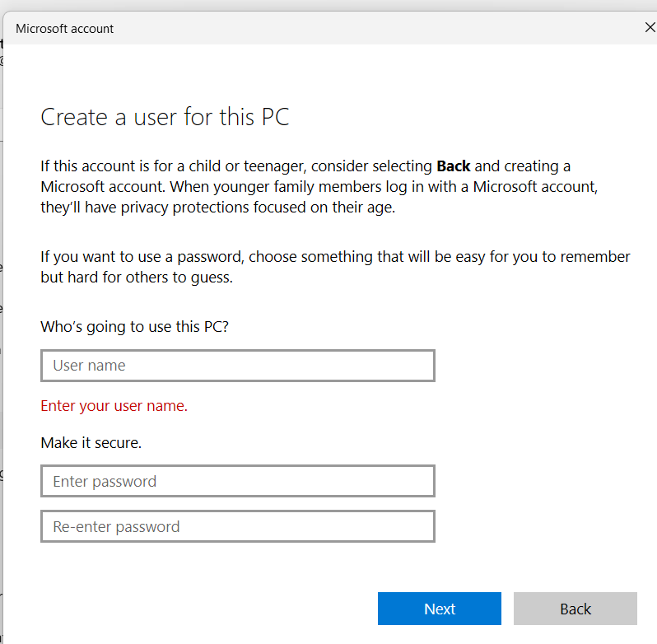Click the Next button
The height and width of the screenshot is (644, 657).
(439, 609)
